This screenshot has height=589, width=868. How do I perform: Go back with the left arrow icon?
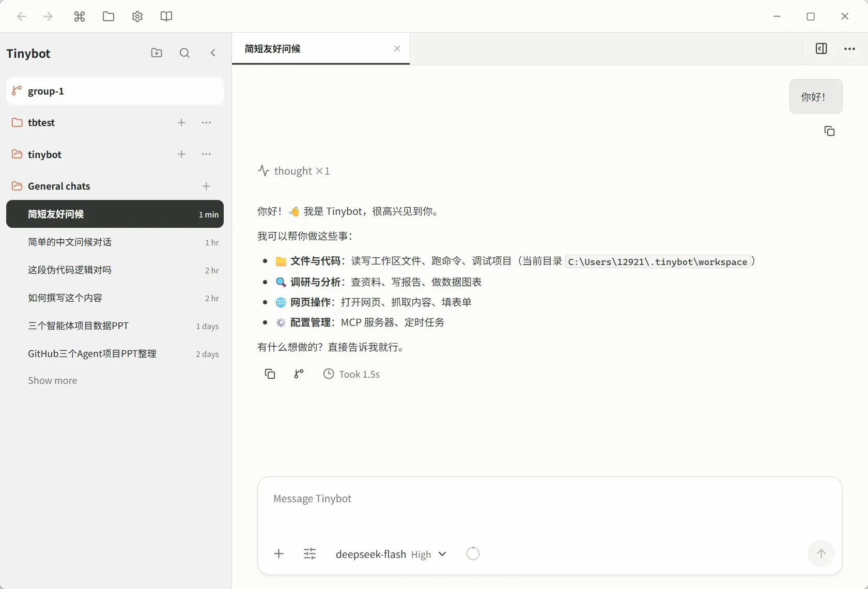[x=22, y=17]
